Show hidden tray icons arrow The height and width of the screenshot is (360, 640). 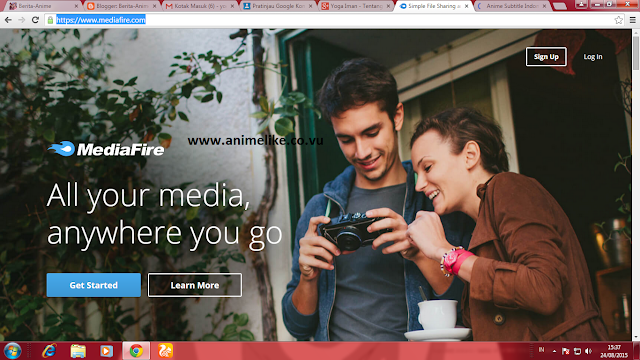point(554,351)
